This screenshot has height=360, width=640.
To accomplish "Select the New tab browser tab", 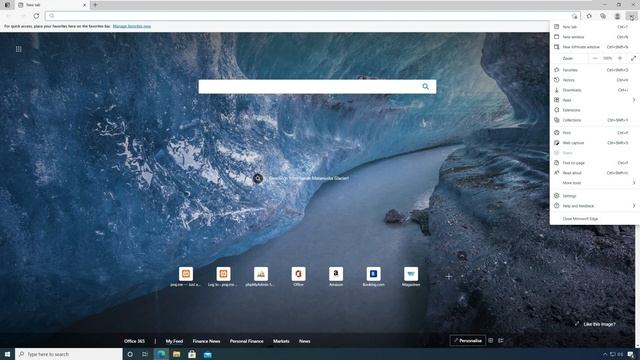I will (52, 5).
